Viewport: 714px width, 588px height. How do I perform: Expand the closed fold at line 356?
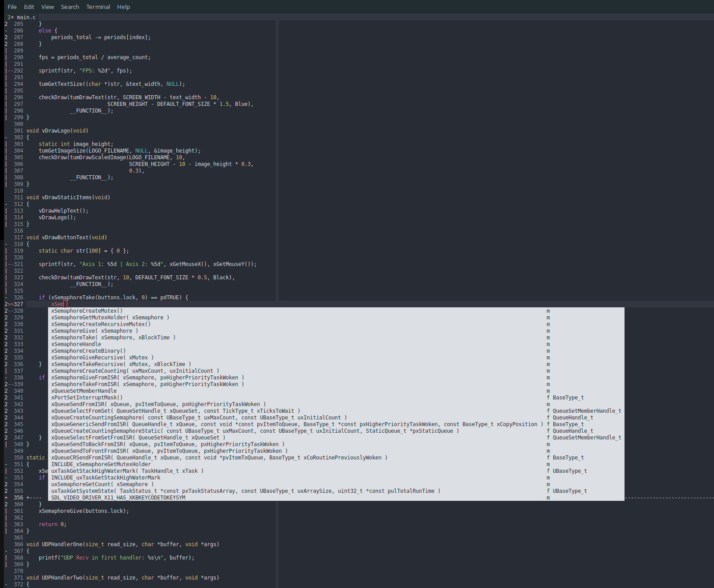[x=6, y=498]
